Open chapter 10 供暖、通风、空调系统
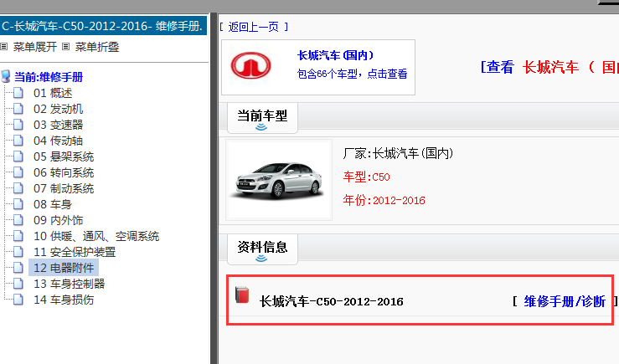This screenshot has height=364, width=619. click(96, 236)
